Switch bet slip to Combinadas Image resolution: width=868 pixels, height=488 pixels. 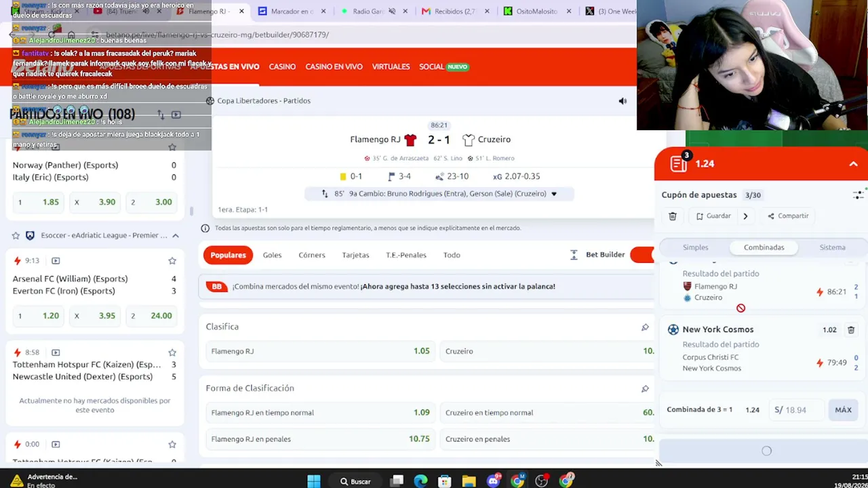click(764, 247)
